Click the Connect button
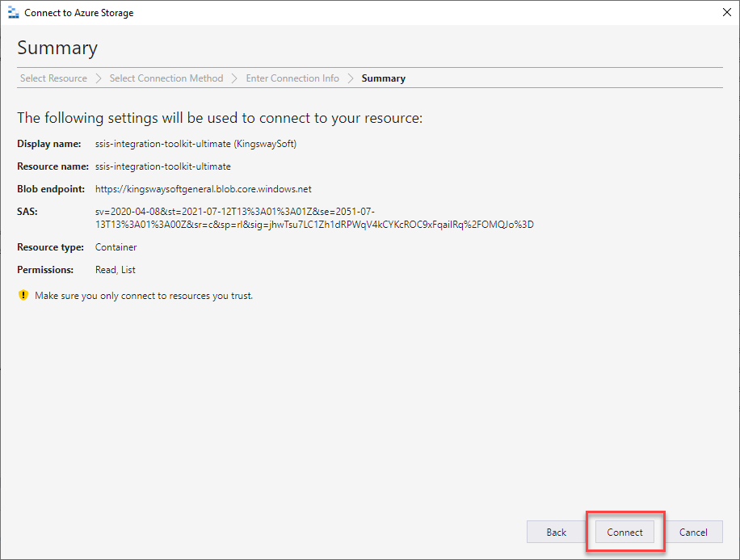The height and width of the screenshot is (560, 740). tap(624, 532)
